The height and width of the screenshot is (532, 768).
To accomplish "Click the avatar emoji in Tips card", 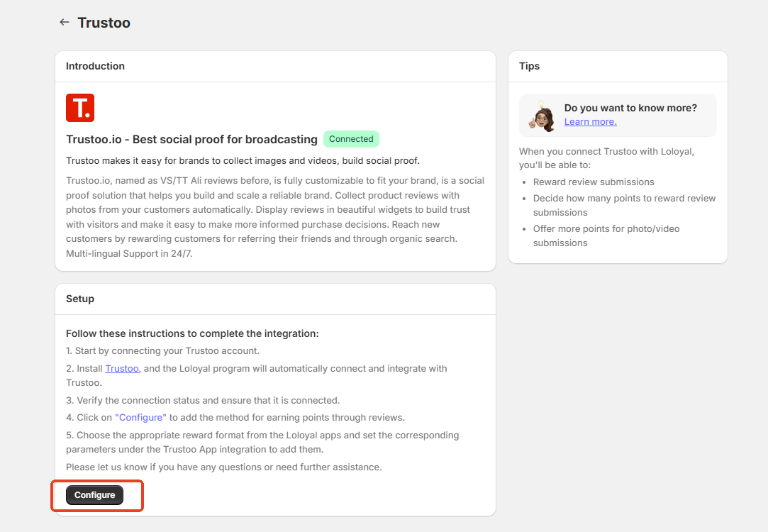I will point(542,116).
